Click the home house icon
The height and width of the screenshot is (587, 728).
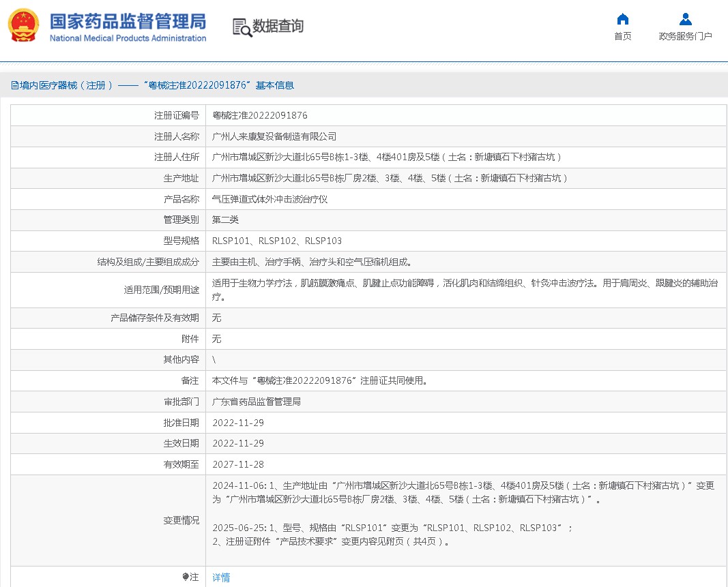(622, 19)
